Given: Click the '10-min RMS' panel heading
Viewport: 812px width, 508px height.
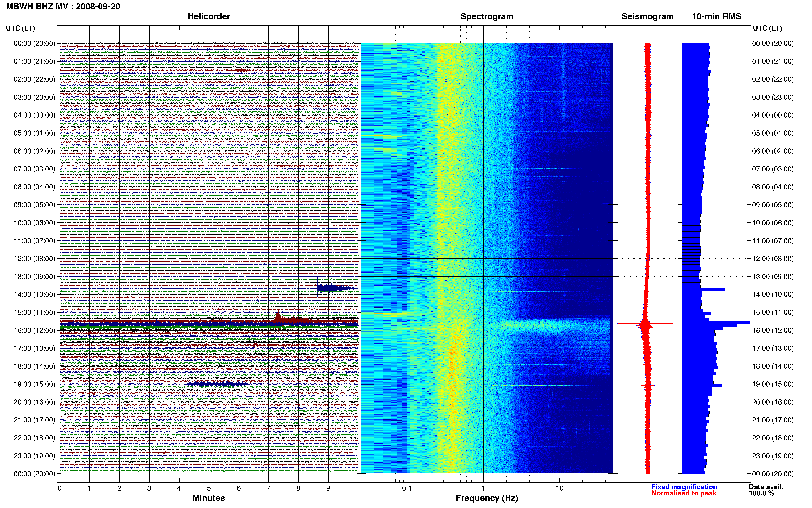Looking at the screenshot, I should click(x=716, y=16).
